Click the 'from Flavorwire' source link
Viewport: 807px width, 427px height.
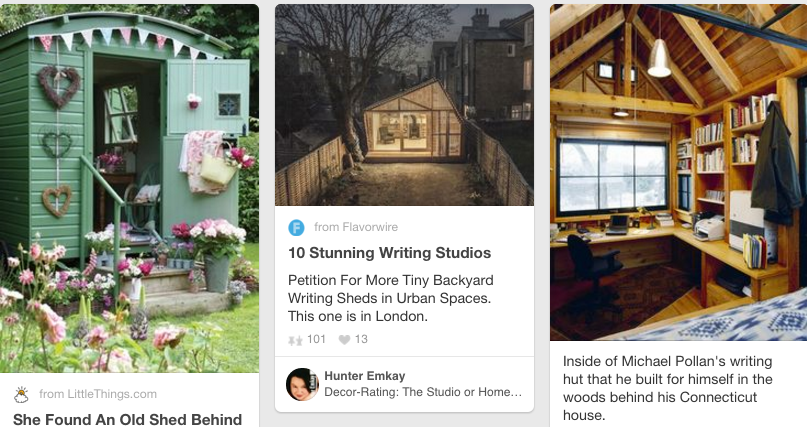[x=356, y=227]
